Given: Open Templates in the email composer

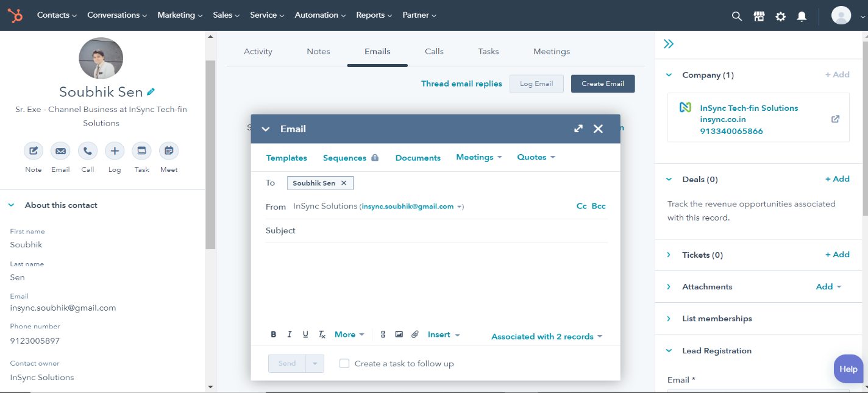Looking at the screenshot, I should tap(286, 158).
